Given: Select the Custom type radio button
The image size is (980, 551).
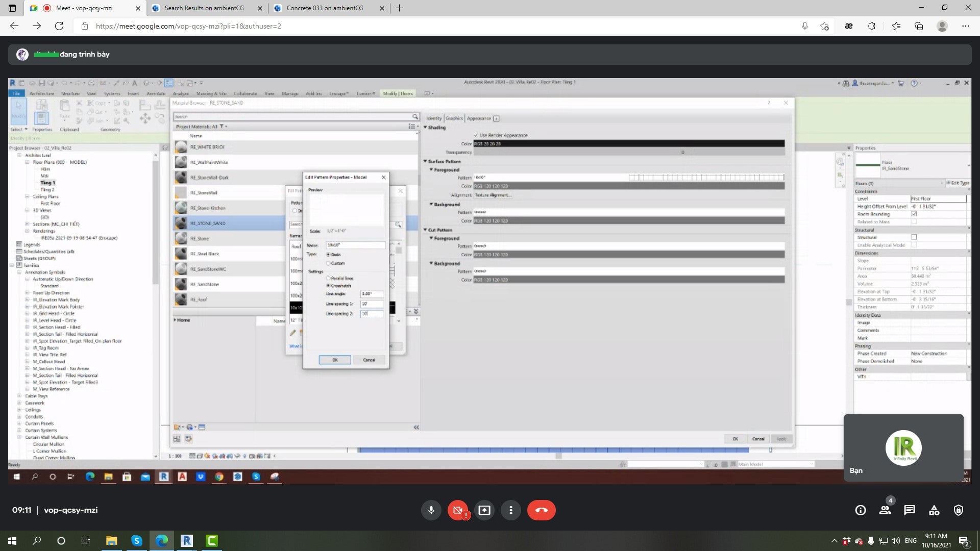Looking at the screenshot, I should pyautogui.click(x=328, y=263).
